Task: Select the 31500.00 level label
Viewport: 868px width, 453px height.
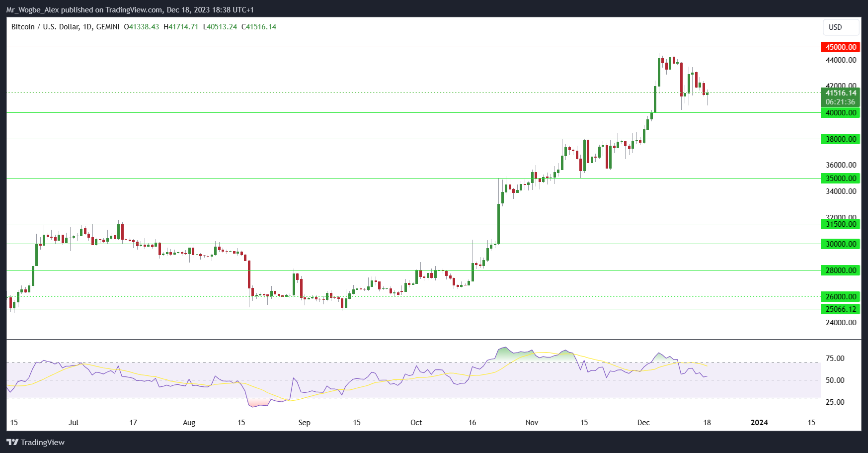Action: 840,224
